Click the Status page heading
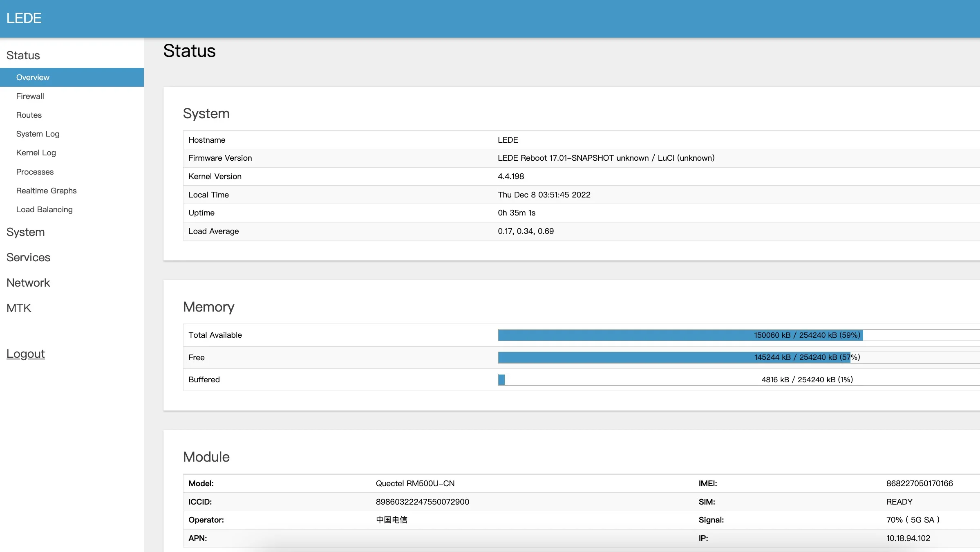This screenshot has height=552, width=980. 189,51
